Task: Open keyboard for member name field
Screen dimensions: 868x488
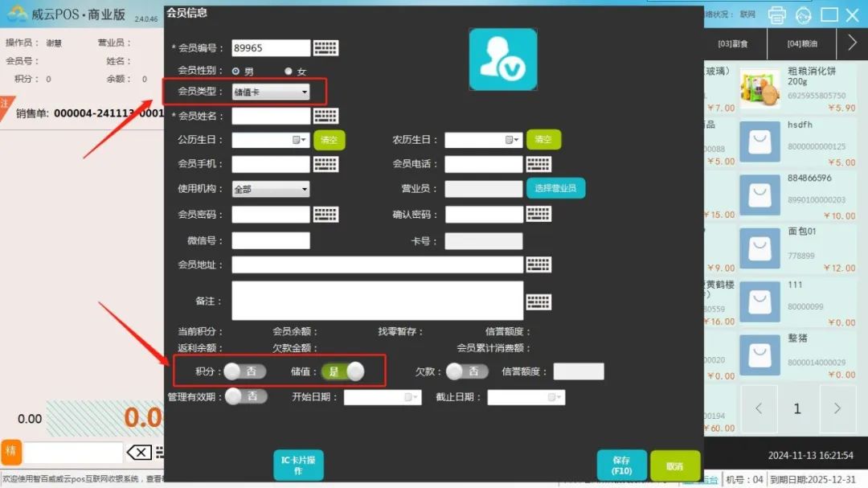Action: (325, 116)
